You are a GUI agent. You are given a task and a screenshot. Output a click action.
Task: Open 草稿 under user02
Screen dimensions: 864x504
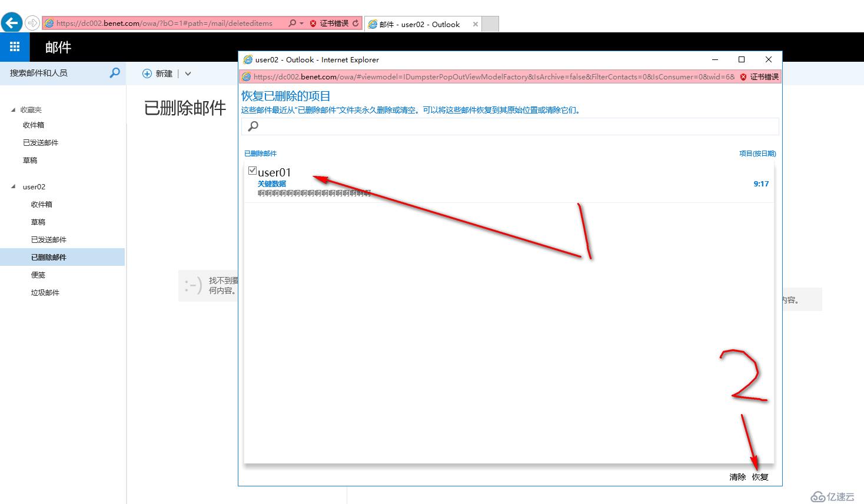38,222
